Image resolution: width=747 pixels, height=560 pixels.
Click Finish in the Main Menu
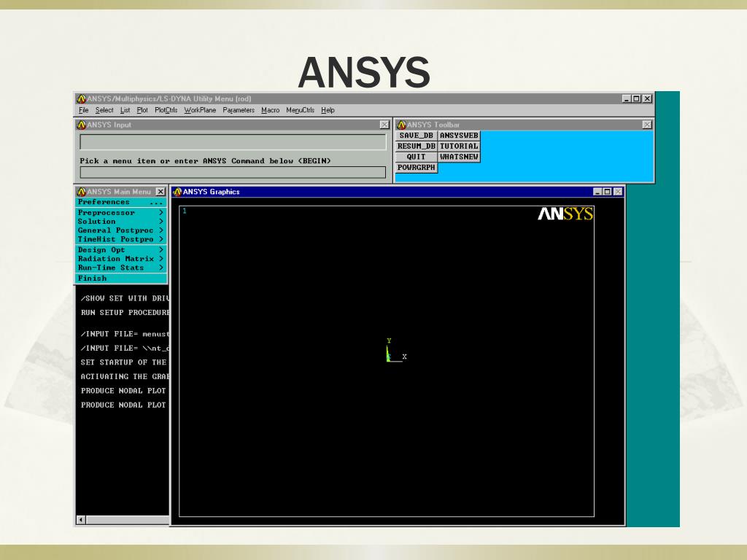coord(121,278)
